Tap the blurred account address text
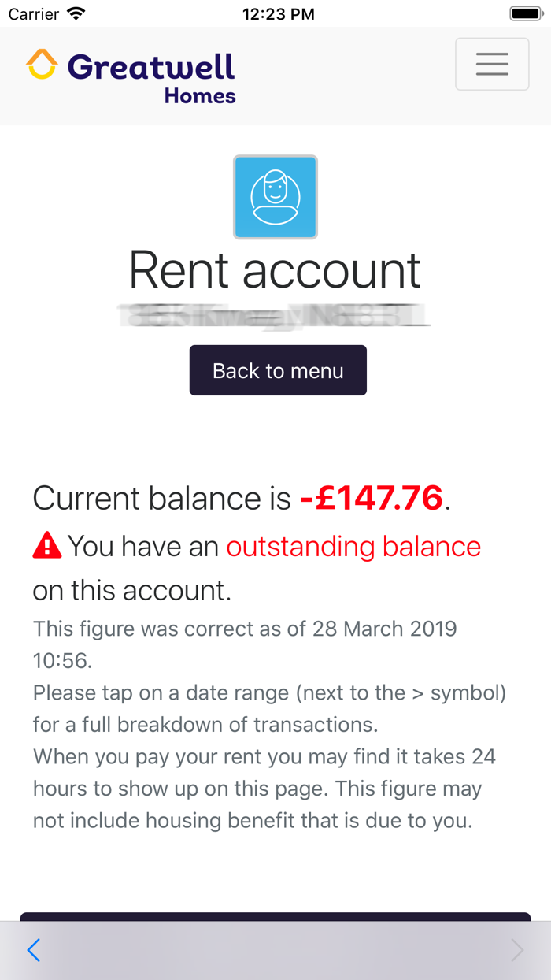 (x=274, y=315)
